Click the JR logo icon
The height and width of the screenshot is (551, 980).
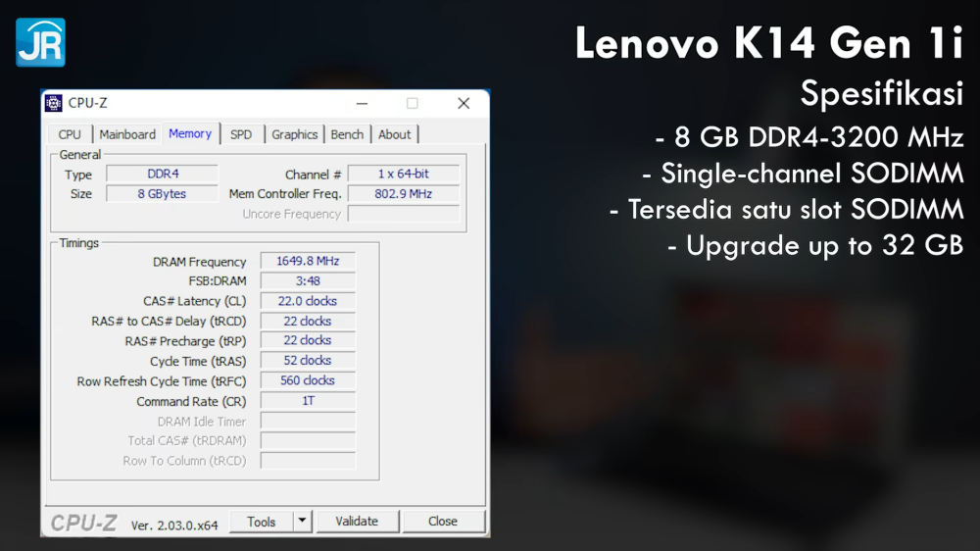tap(40, 42)
